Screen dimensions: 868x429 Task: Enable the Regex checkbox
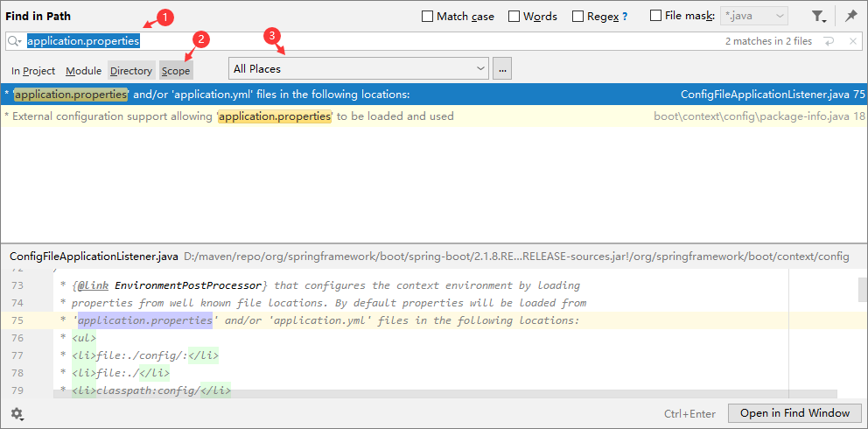(x=577, y=17)
